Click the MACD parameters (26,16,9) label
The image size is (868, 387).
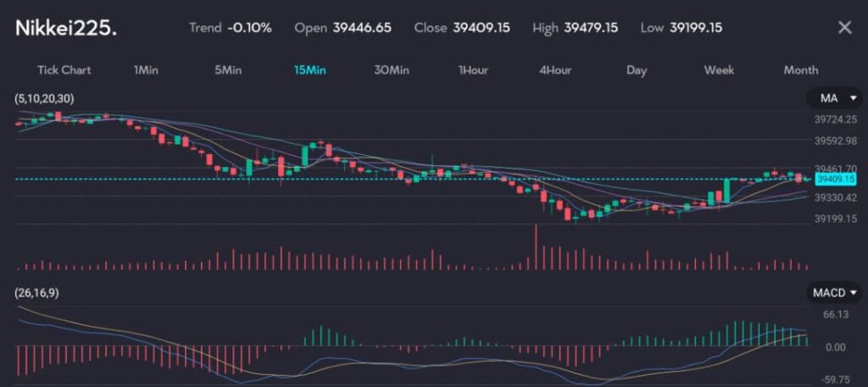(37, 293)
